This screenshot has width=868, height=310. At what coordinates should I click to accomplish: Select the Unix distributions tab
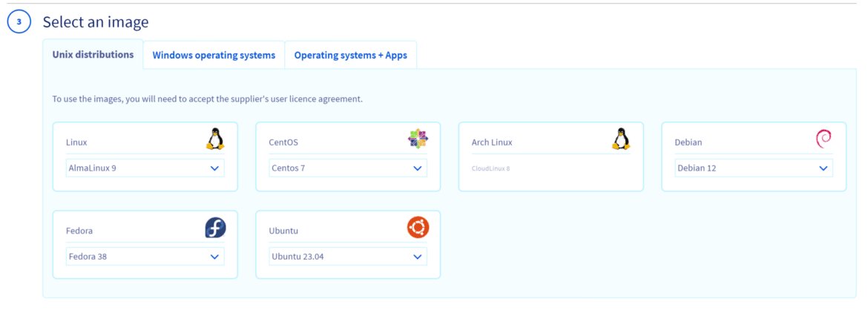click(93, 54)
